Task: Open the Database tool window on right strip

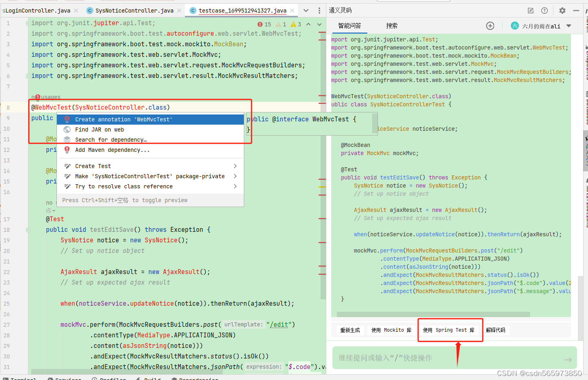Action: coord(586,108)
